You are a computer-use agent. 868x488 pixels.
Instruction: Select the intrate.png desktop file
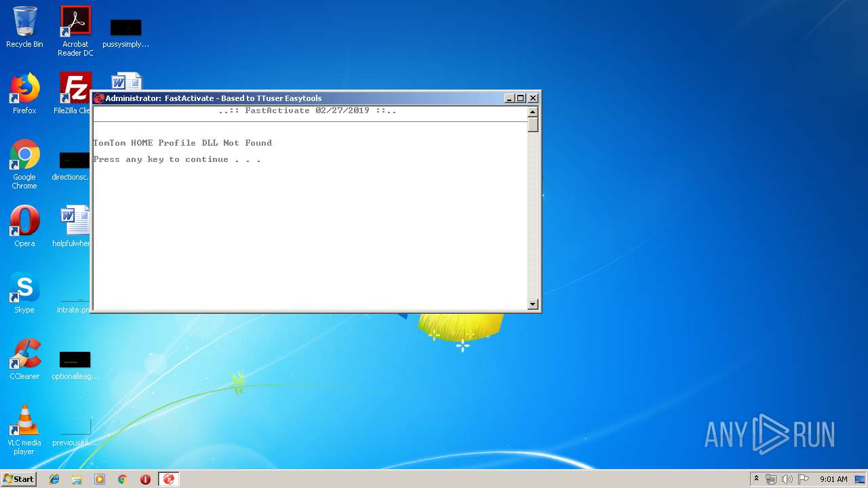point(73,305)
